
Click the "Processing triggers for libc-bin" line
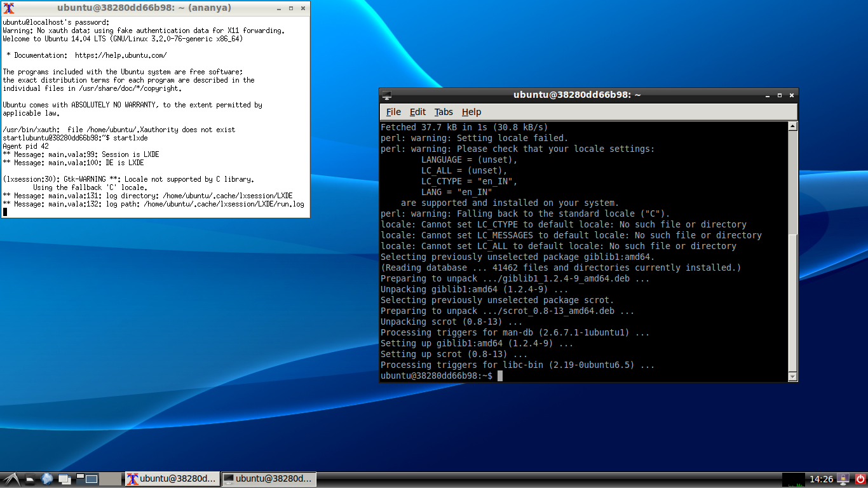[x=517, y=365]
